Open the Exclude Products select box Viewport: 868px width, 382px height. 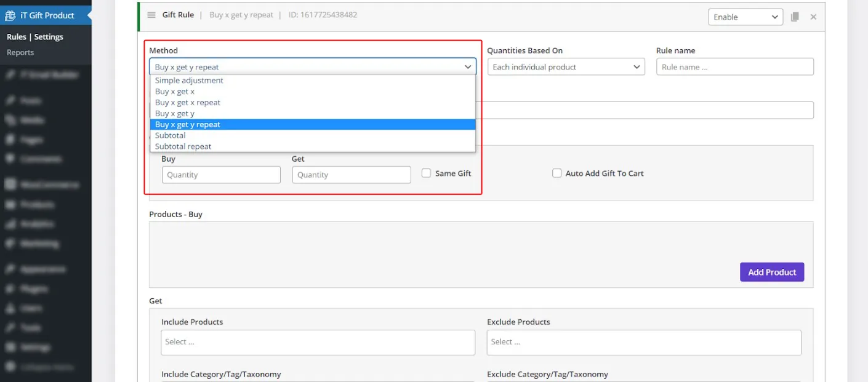click(644, 342)
